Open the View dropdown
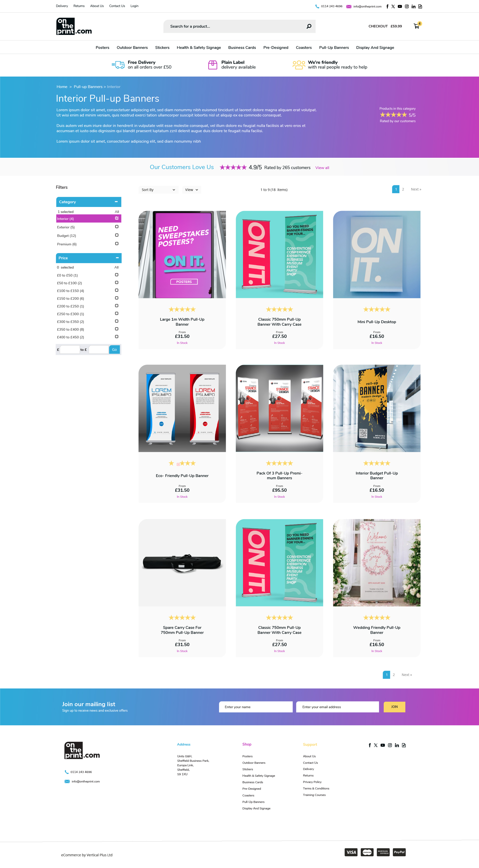This screenshot has height=868, width=479. pos(191,190)
